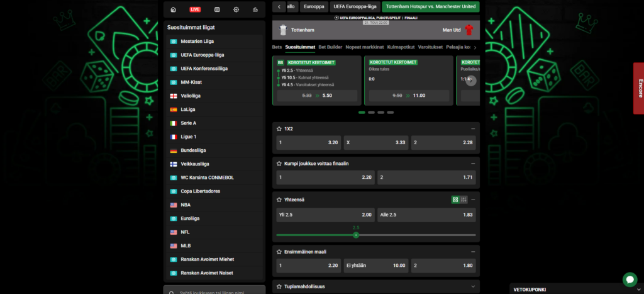Image resolution: width=644 pixels, height=294 pixels.
Task: Switch Yhteensä to slider list view
Action: coord(464,200)
